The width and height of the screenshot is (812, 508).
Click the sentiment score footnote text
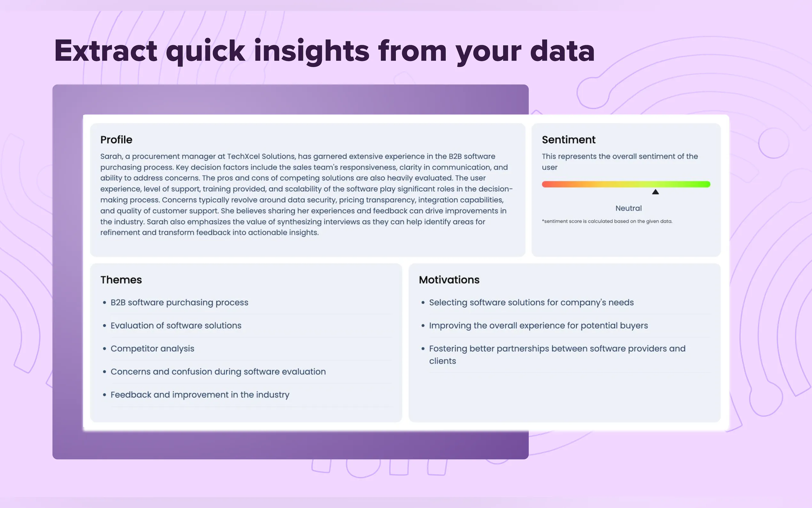tap(607, 221)
